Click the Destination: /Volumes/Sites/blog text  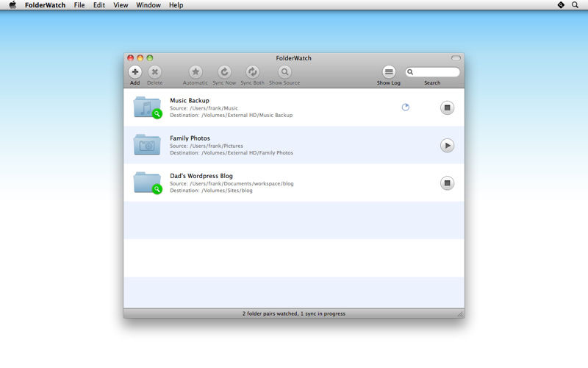tap(211, 191)
